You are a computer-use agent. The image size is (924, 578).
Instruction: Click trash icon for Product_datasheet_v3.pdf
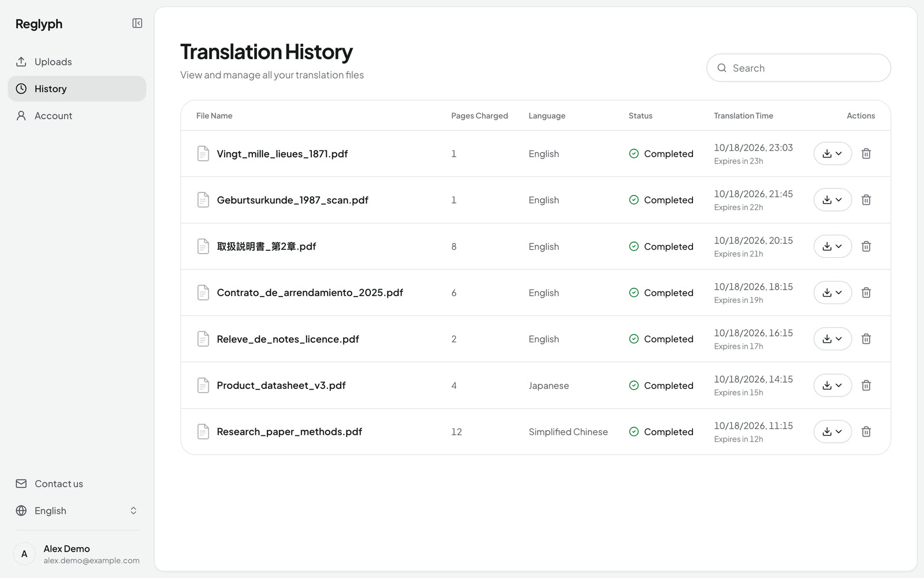(x=866, y=386)
